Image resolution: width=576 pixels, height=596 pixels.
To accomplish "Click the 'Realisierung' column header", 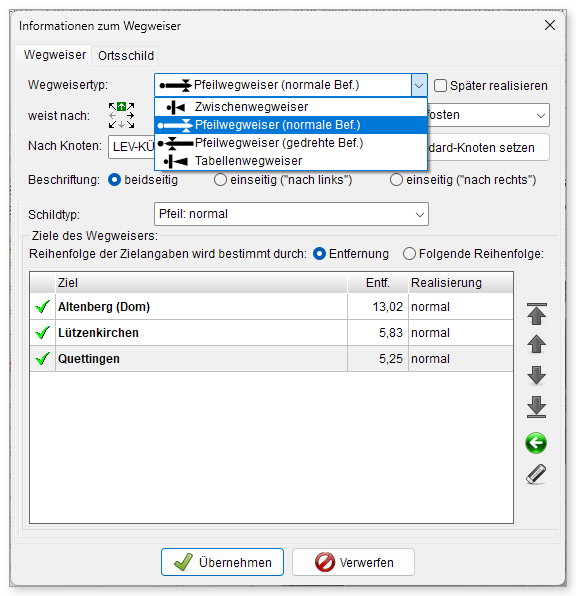I will pos(461,283).
